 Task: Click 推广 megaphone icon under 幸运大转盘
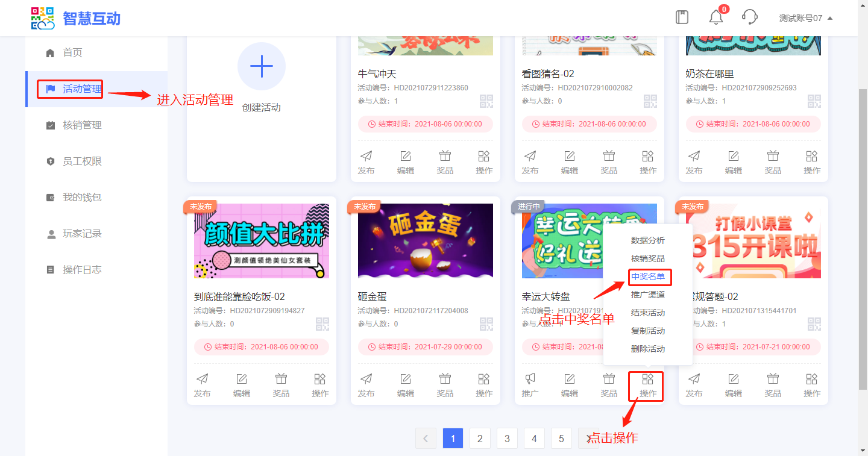pyautogui.click(x=530, y=384)
